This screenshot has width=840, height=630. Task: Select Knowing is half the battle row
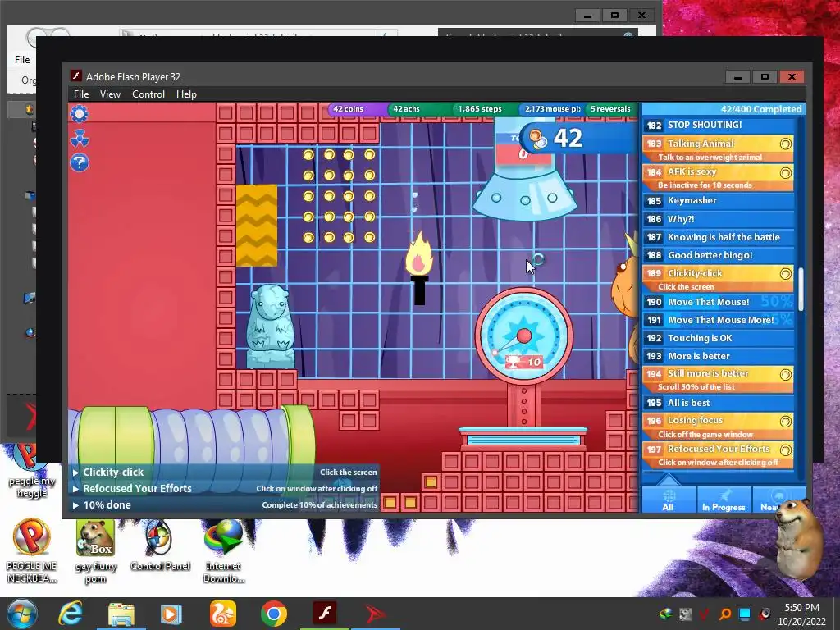click(x=718, y=237)
